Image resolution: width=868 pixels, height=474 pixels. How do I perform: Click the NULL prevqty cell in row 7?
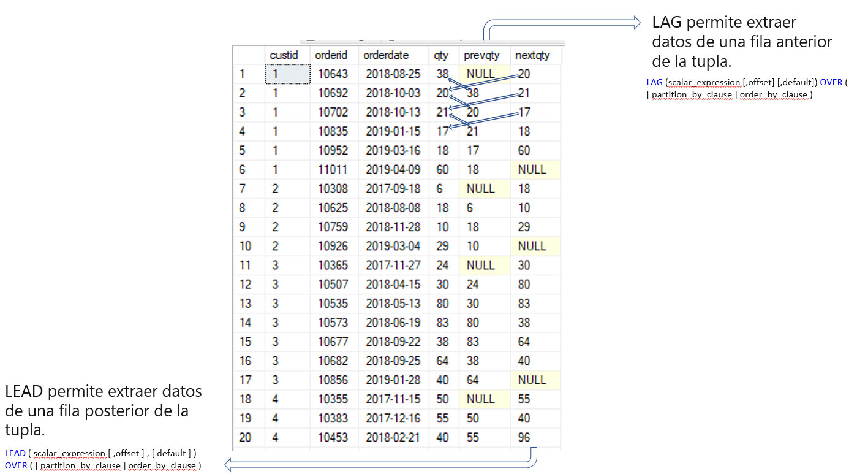coord(481,188)
